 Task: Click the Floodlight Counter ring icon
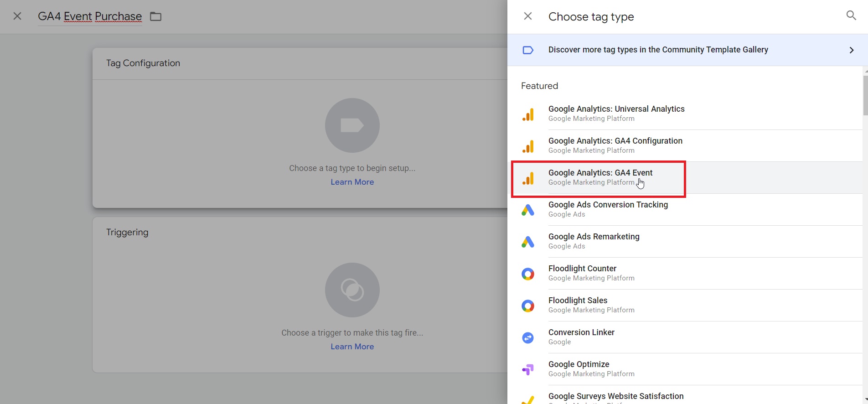[528, 274]
